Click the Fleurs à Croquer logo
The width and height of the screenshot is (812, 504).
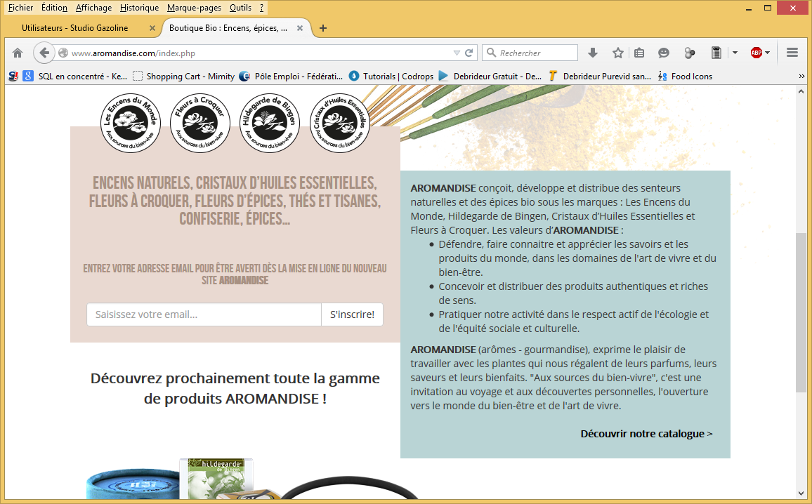[x=200, y=123]
